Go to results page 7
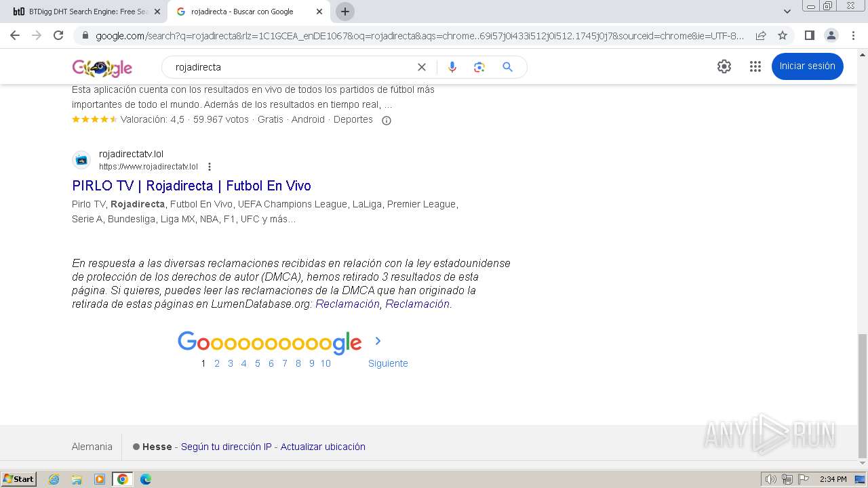Viewport: 868px width, 488px height. [x=285, y=363]
